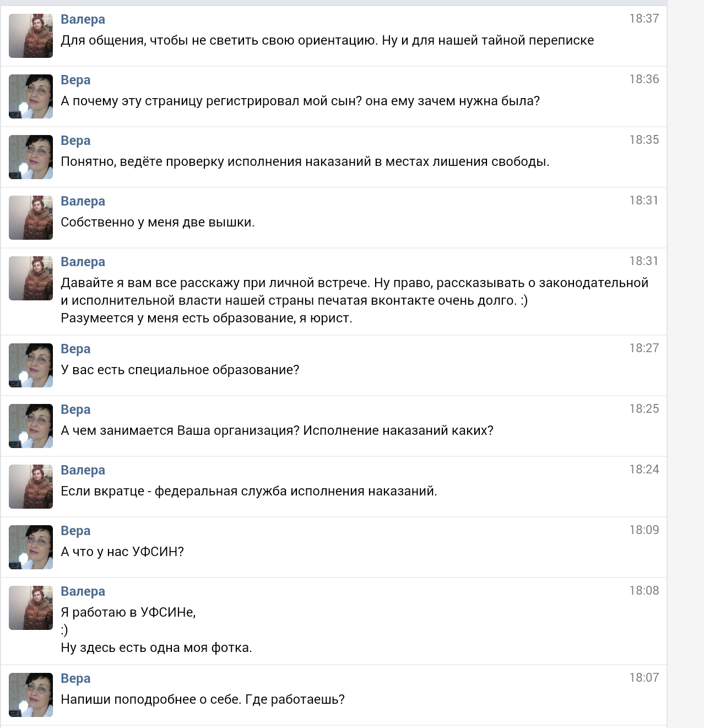Click Валера's avatar on the long 18:31 message

(31, 278)
